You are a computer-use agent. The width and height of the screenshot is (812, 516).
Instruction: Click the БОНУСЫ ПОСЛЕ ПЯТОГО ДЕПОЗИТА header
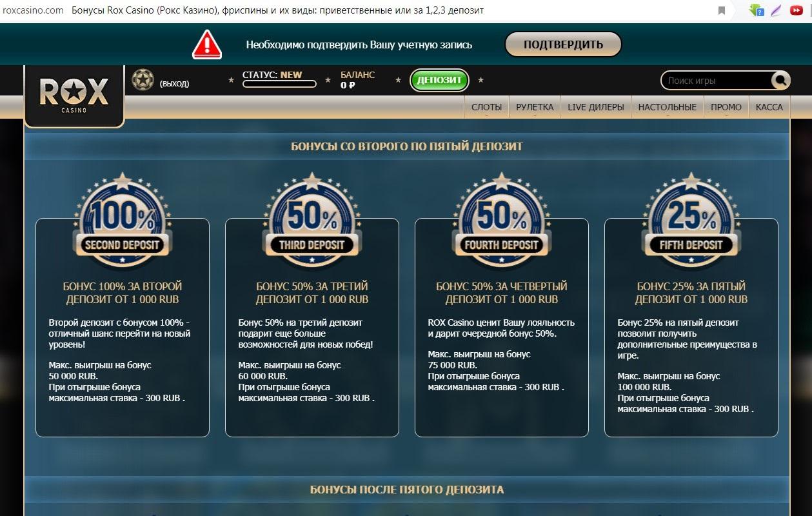pos(407,490)
